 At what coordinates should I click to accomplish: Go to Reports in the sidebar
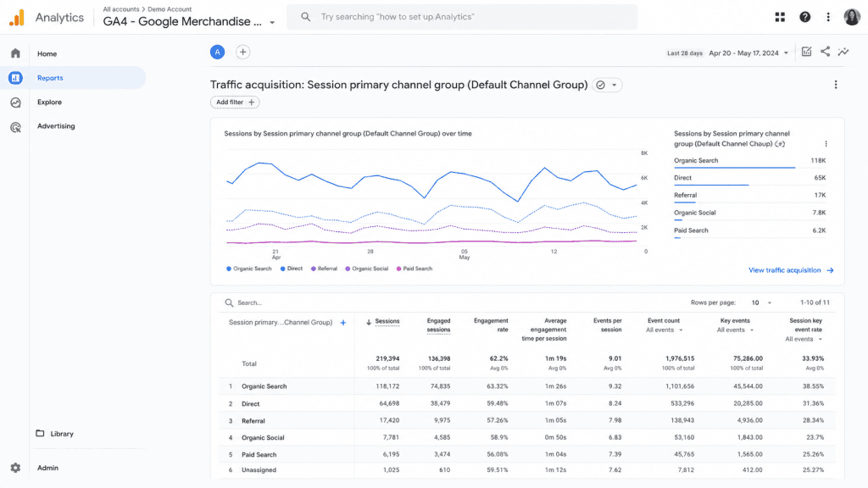coord(50,78)
